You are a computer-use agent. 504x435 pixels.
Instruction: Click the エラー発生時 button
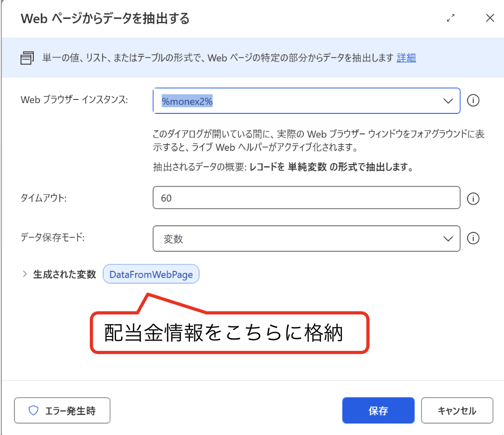click(62, 411)
